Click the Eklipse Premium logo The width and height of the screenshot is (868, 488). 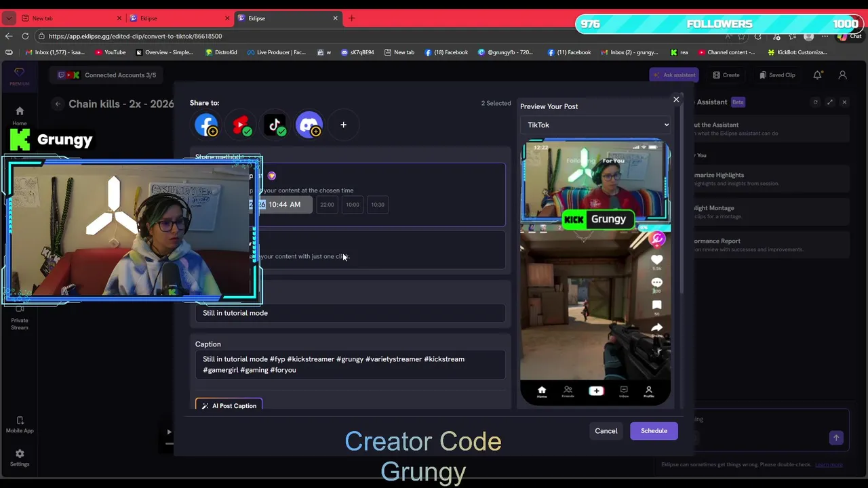click(x=19, y=76)
